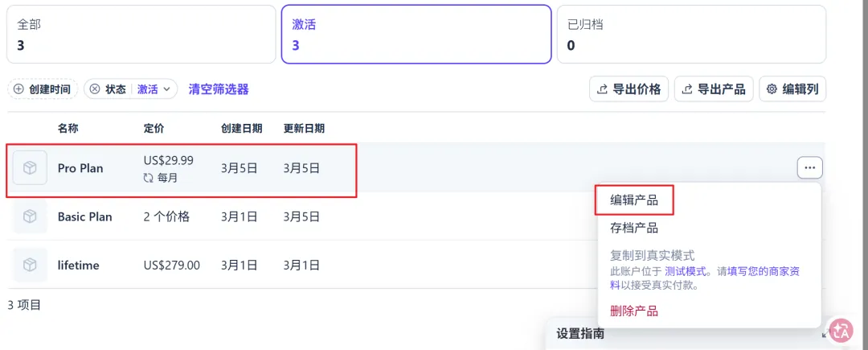Remove the 状态 filter via its X icon
Screen dimensions: 868x350
coord(95,89)
